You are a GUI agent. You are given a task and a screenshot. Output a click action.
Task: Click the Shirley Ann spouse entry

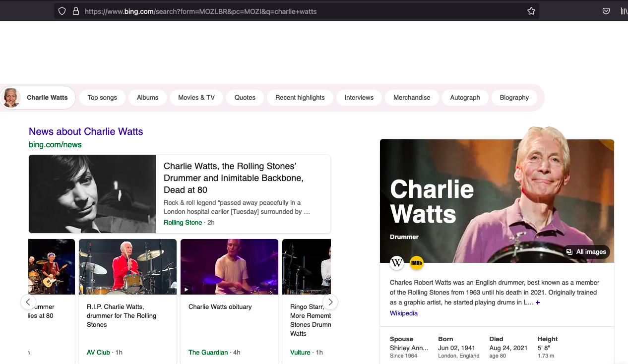pos(409,348)
